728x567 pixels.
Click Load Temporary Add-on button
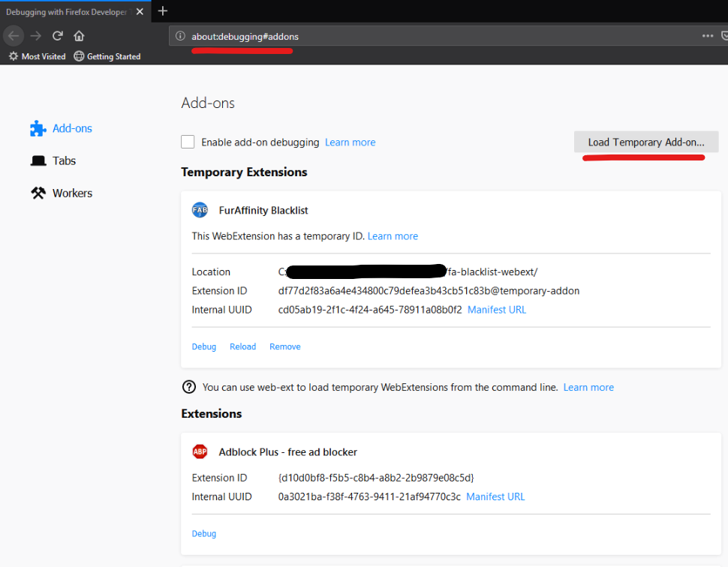[x=646, y=142]
